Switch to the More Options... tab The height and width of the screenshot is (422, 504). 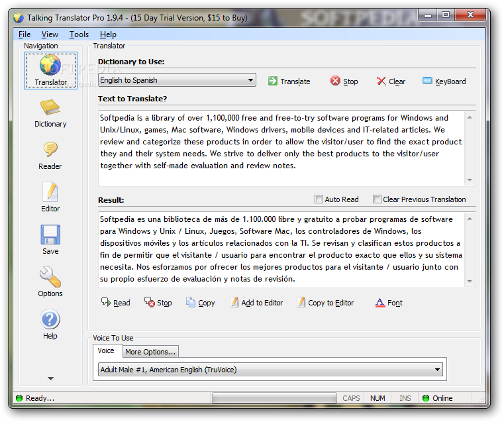[150, 352]
